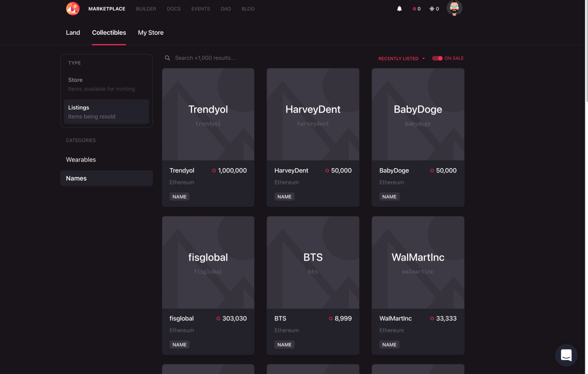Click Ethereum label under BTS
The image size is (588, 374).
(286, 330)
